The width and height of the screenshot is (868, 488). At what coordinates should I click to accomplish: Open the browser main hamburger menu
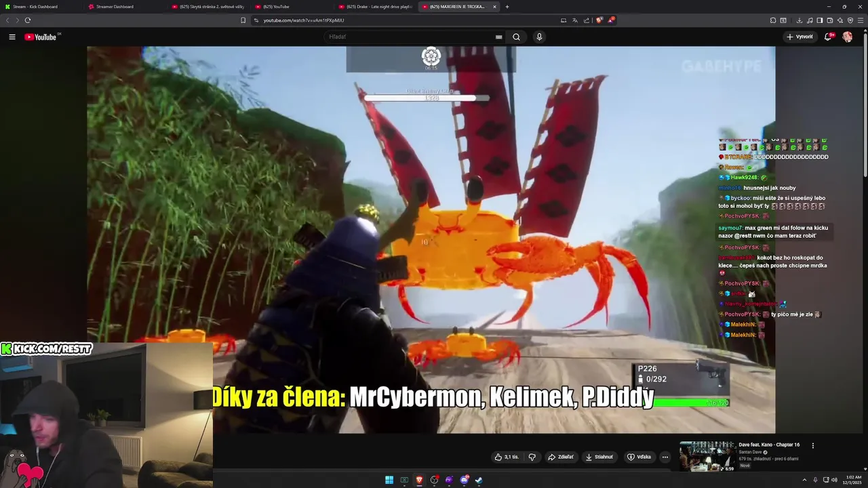coord(861,20)
